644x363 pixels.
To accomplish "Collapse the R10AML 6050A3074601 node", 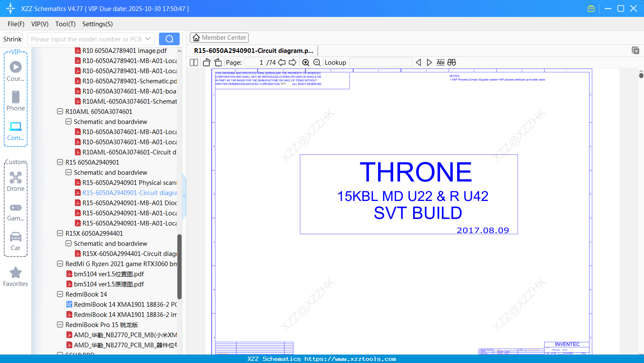I will pos(60,112).
